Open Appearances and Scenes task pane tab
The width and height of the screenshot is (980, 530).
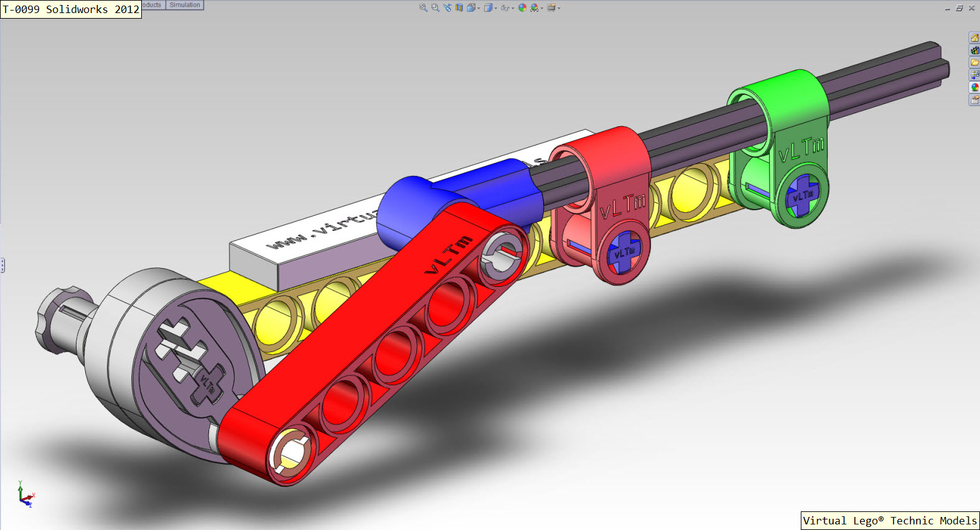pos(974,87)
